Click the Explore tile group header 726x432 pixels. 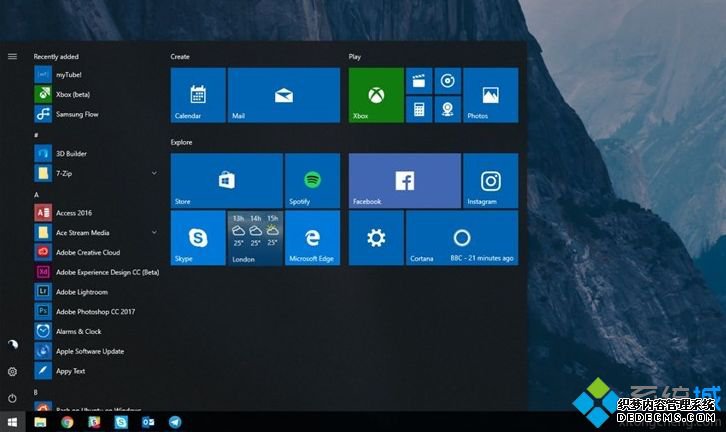[x=181, y=142]
